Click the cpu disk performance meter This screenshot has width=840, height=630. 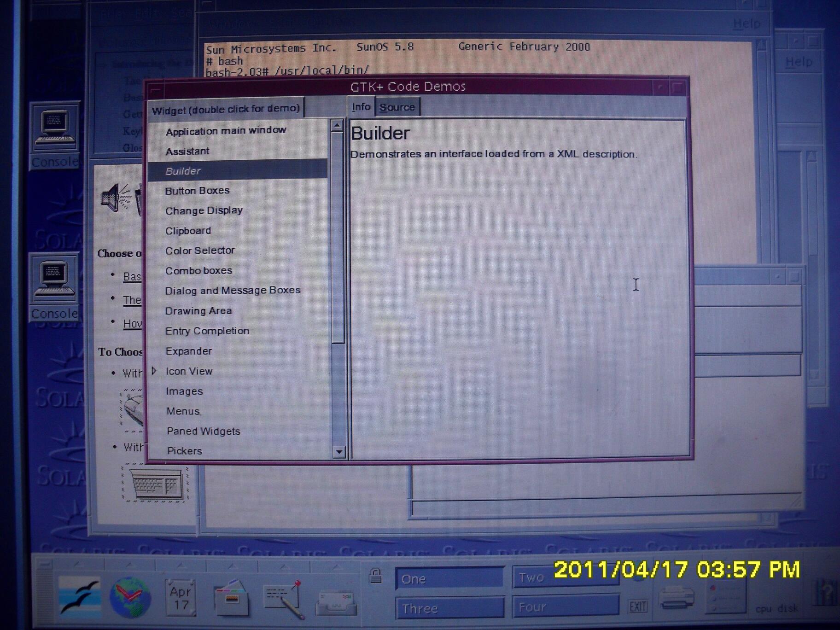click(x=776, y=608)
